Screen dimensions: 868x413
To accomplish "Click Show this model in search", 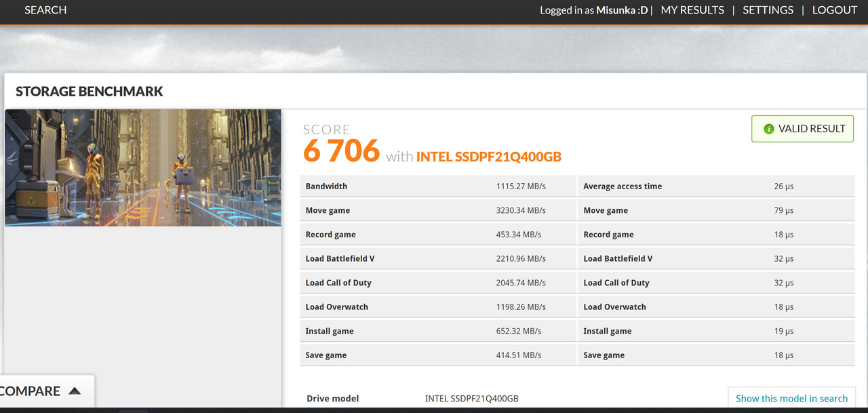I will (x=791, y=398).
